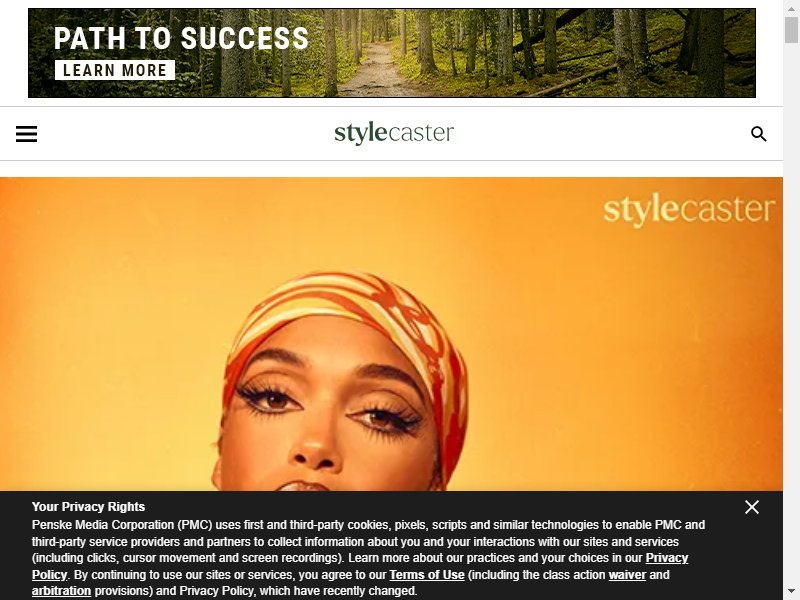Dismiss the privacy rights banner
800x600 pixels.
click(x=752, y=507)
